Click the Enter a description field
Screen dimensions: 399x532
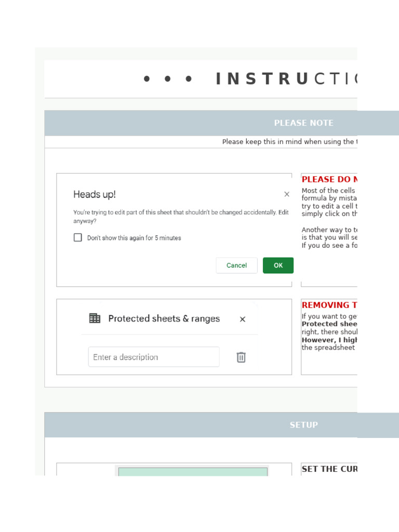(x=153, y=357)
